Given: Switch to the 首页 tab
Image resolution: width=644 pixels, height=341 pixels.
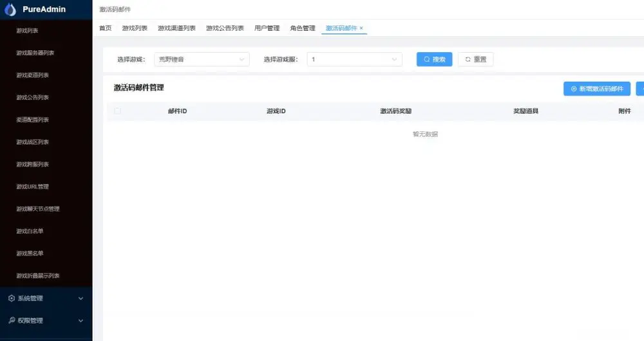Looking at the screenshot, I should 106,28.
